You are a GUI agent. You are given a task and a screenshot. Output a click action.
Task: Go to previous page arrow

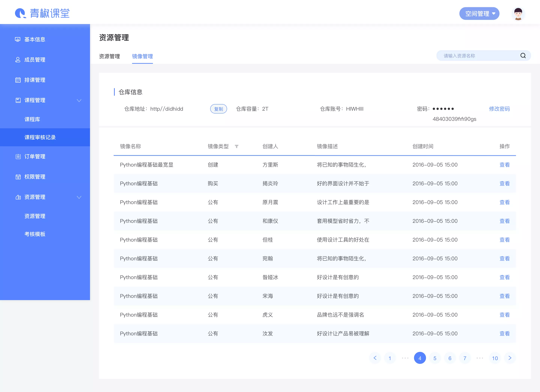coord(375,358)
